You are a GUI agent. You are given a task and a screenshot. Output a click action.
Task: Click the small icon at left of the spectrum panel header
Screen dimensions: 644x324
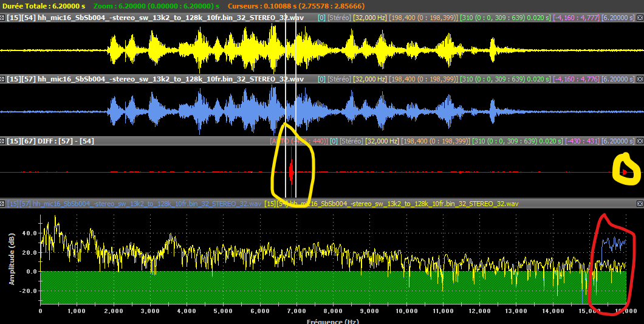[4, 203]
